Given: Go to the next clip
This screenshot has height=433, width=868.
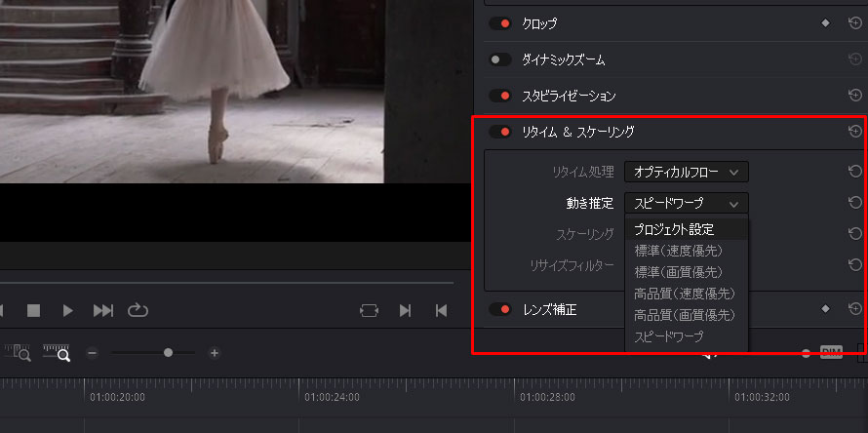Looking at the screenshot, I should [405, 311].
